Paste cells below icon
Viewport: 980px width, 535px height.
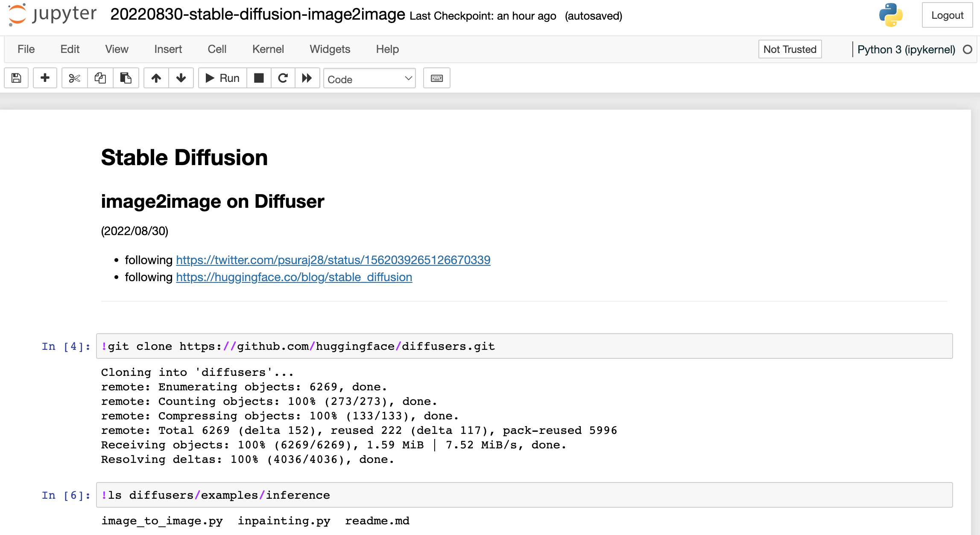[126, 78]
